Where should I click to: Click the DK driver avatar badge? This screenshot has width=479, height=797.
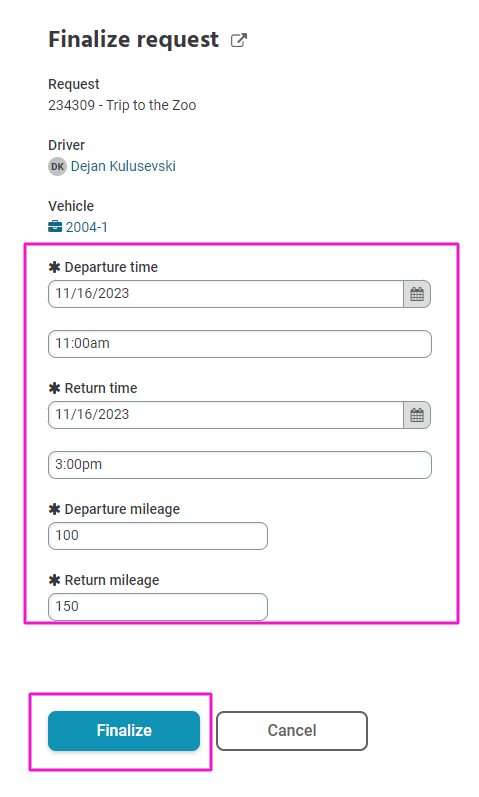57,166
